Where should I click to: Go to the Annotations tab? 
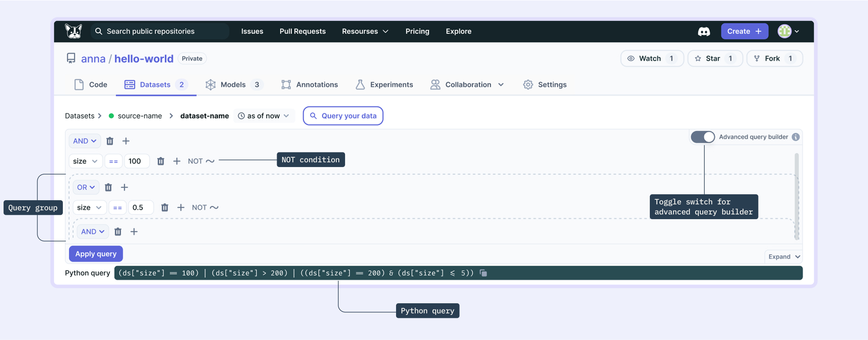[x=309, y=85]
